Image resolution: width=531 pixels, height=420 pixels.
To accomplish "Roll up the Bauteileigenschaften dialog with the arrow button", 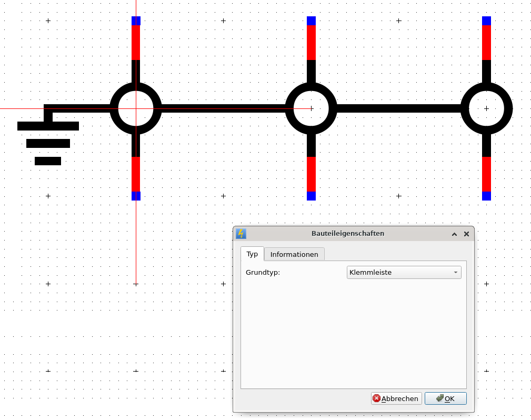I will [x=454, y=234].
